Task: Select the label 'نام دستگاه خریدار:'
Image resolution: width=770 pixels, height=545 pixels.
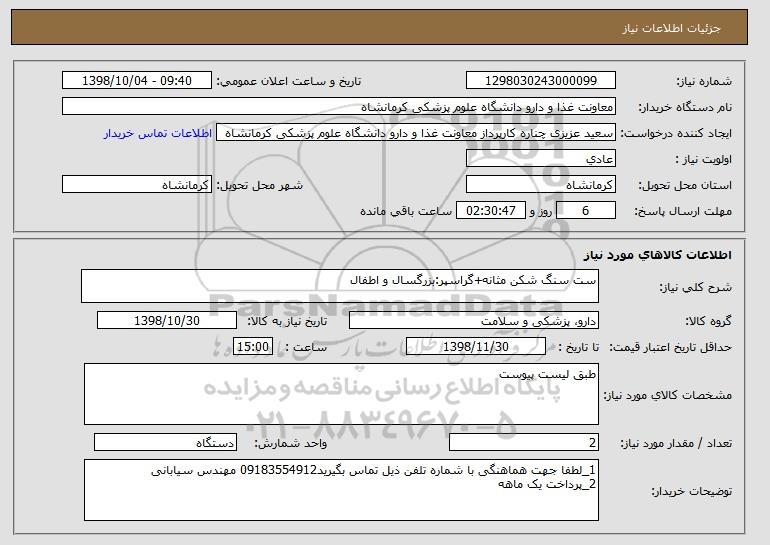Action: (x=685, y=108)
